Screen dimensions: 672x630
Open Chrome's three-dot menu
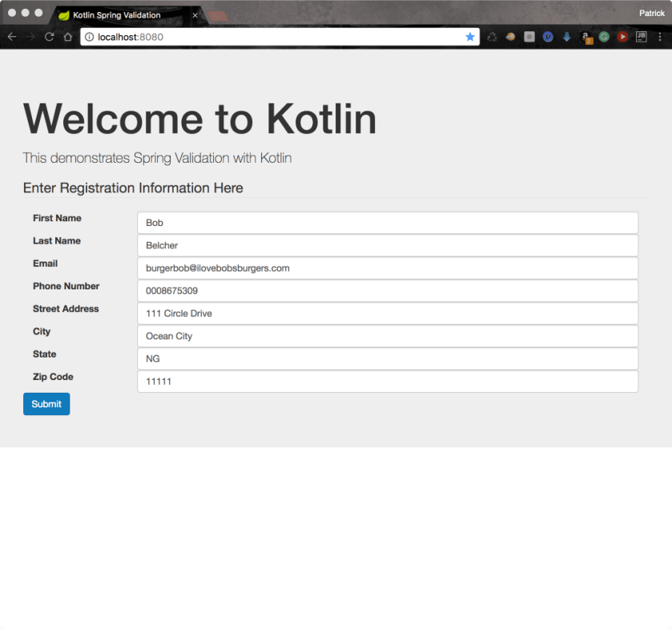660,37
